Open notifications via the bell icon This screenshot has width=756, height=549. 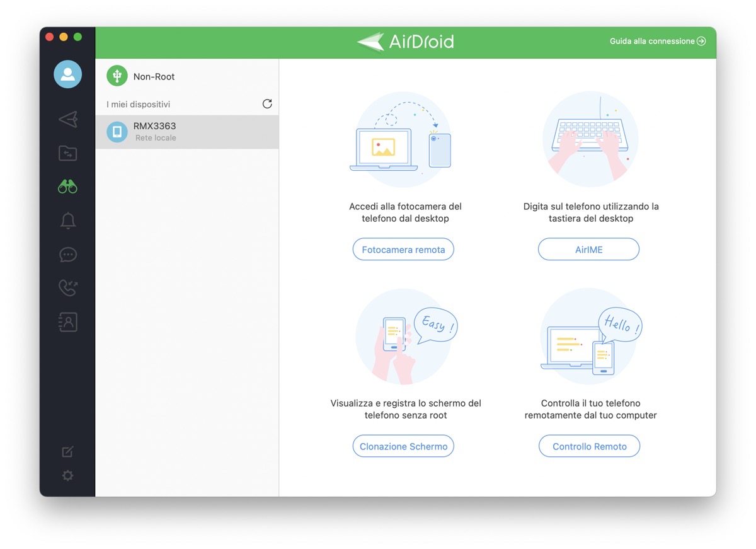click(67, 221)
